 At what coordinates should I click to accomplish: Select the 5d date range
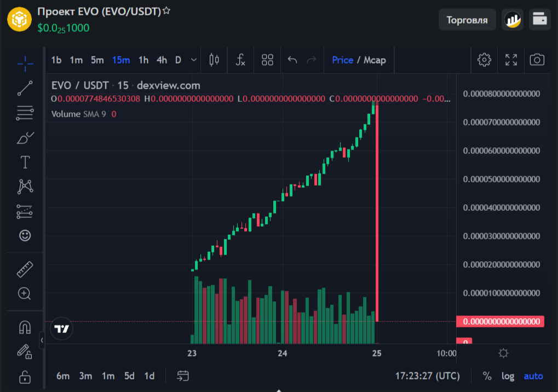[x=129, y=376]
